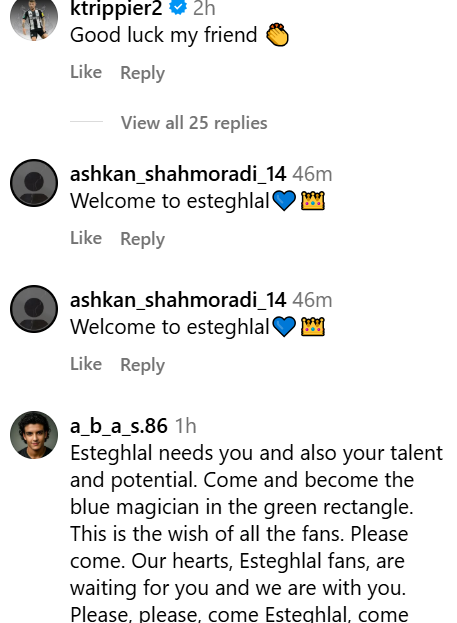Viewport: 457px width, 623px height.
Task: Click blue heart emoji in first Welcome comment
Action: pyautogui.click(x=284, y=201)
